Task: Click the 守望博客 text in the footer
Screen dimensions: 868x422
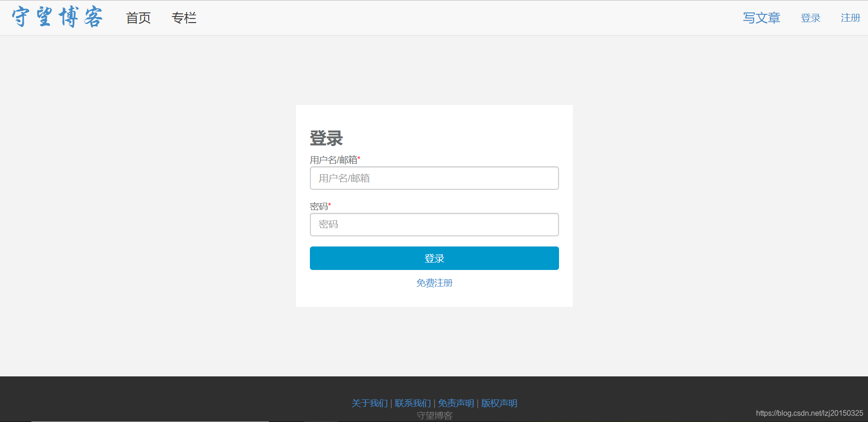Action: tap(434, 416)
